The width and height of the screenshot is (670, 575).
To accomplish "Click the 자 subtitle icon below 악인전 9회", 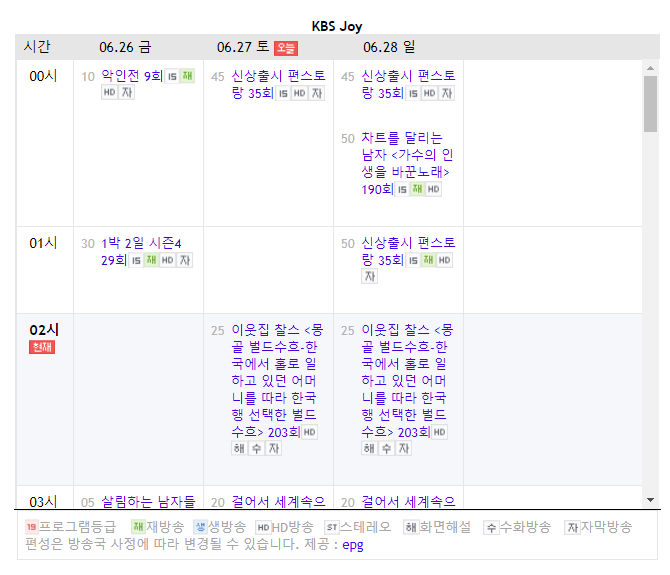I will [127, 92].
